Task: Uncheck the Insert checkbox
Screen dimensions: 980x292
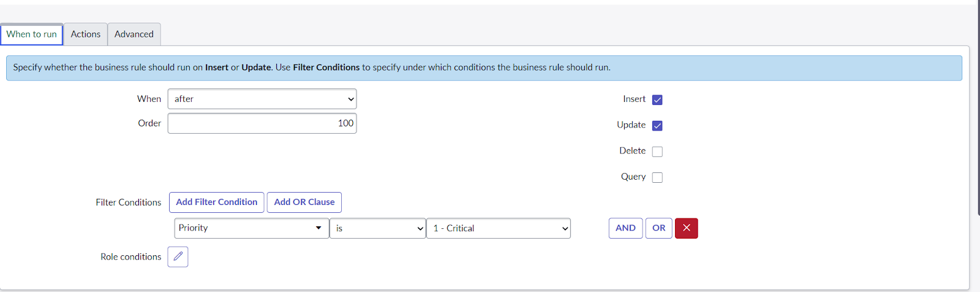Action: (657, 100)
